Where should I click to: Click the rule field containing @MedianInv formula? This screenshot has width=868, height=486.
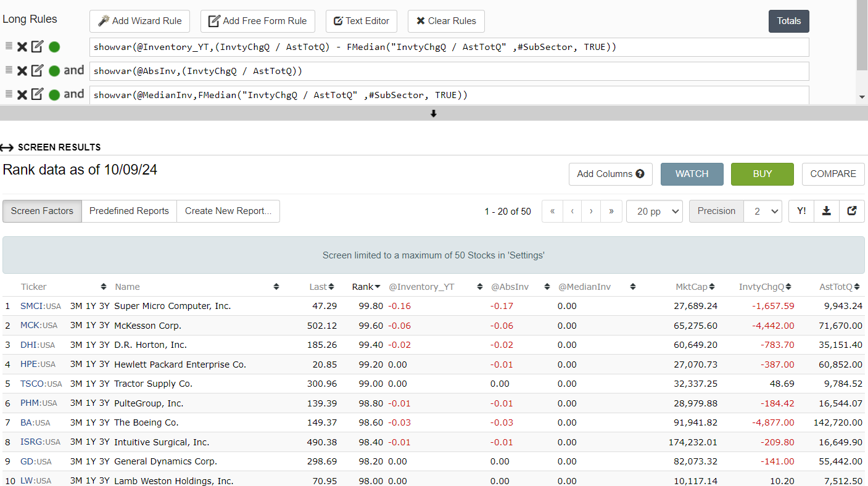pyautogui.click(x=449, y=95)
